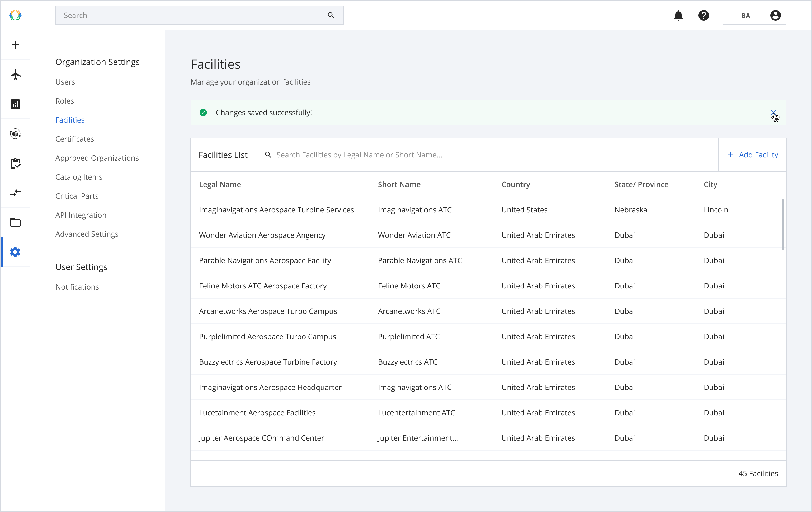Open the settings gear icon in sidebar

[x=15, y=252]
